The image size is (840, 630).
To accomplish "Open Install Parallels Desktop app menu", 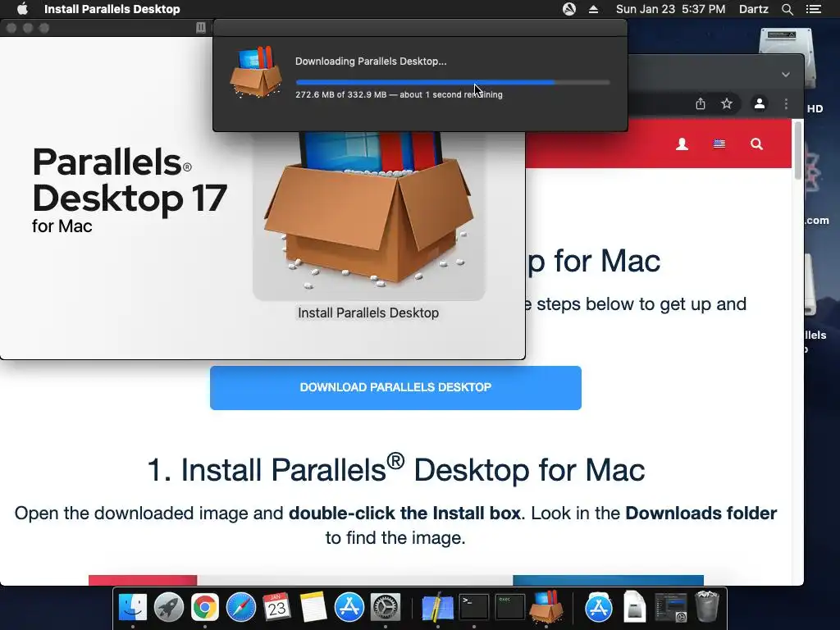I will pyautogui.click(x=112, y=9).
